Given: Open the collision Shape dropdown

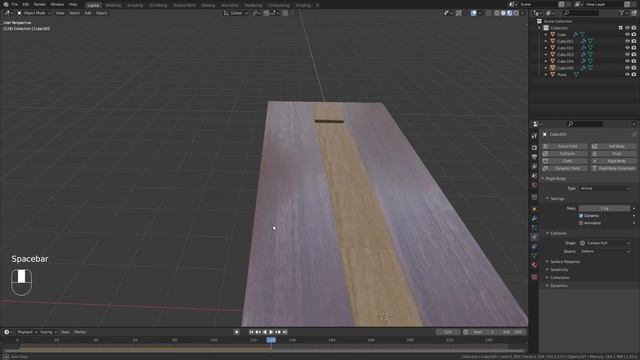Looking at the screenshot, I should coord(604,243).
